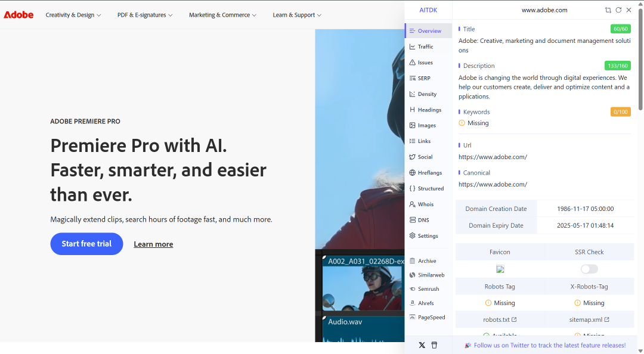Click the 1986-11-17 05:00:00 creation date
Viewport: 644px width, 354px height.
coord(586,209)
